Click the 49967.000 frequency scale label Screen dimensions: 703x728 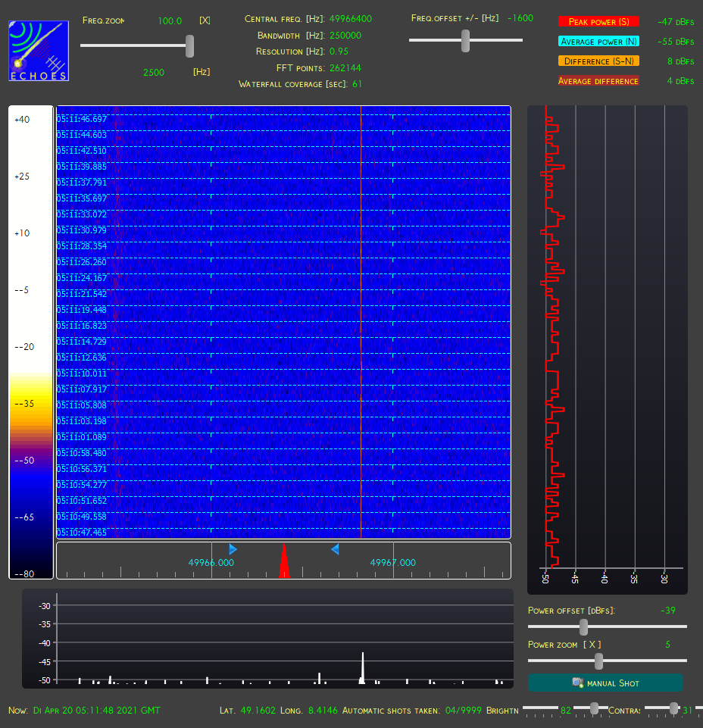click(x=393, y=563)
